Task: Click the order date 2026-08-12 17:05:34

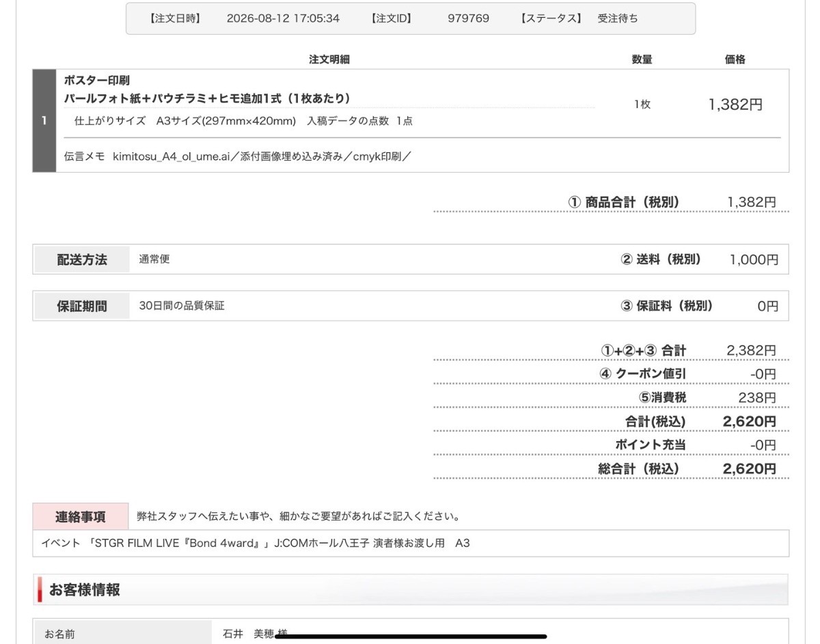Action: coord(283,18)
